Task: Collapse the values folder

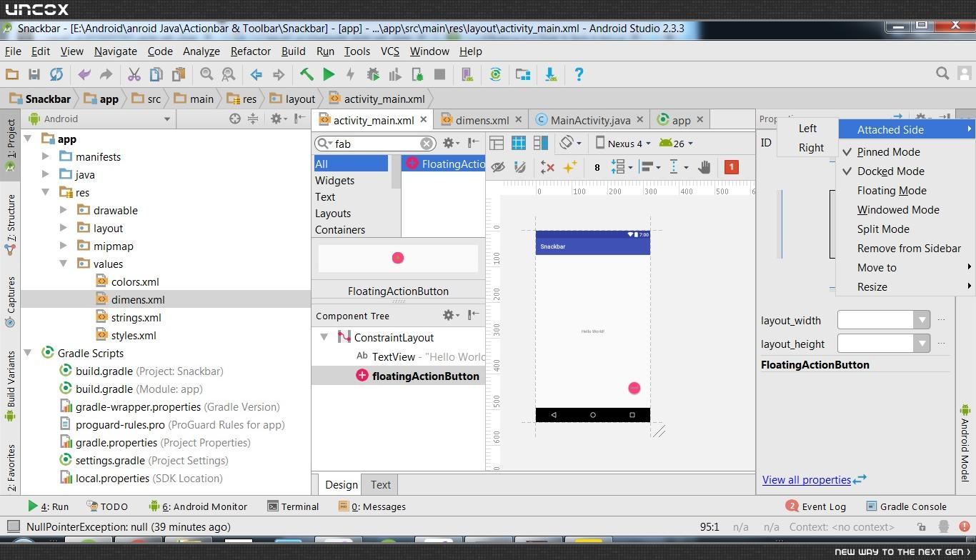Action: [64, 264]
